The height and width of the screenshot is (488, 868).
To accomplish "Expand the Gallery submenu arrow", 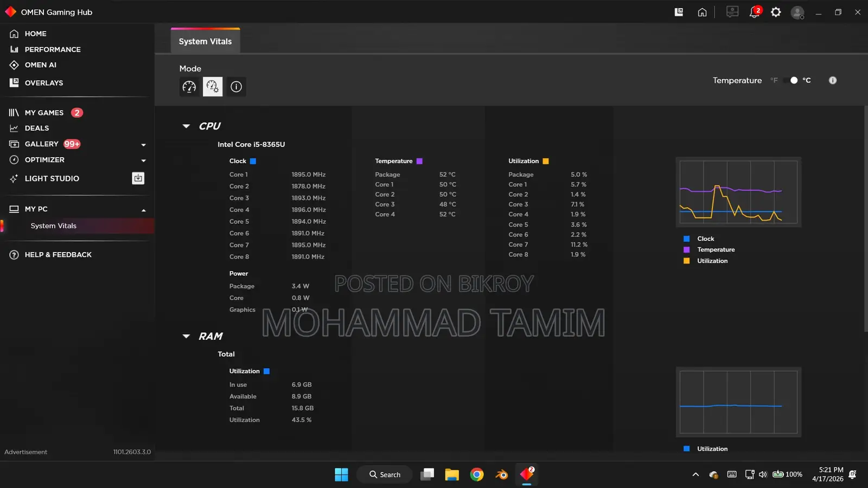I will [143, 145].
